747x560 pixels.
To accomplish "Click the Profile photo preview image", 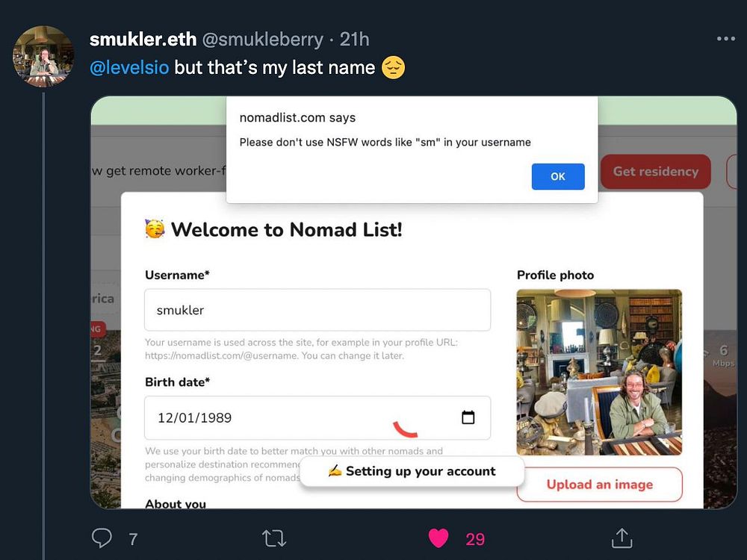I will [x=599, y=373].
